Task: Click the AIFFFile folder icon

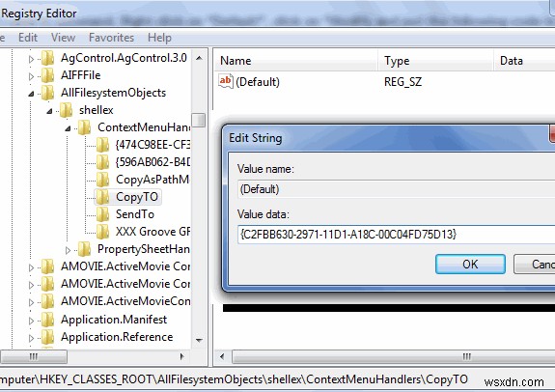Action: click(48, 75)
